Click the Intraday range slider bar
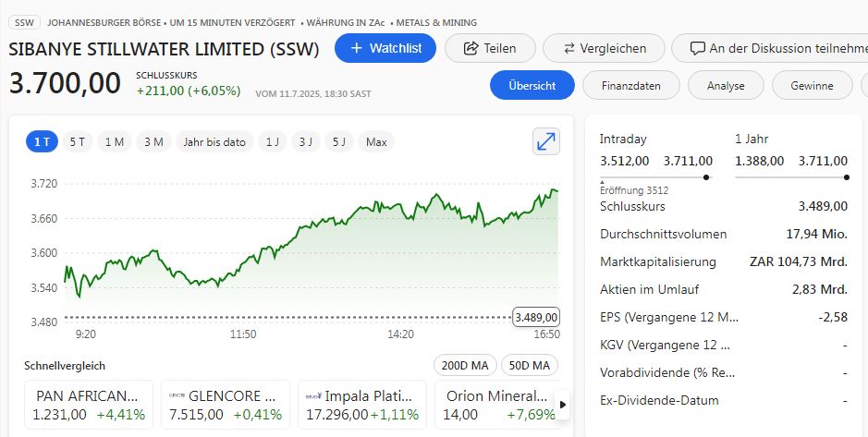Viewport: 868px width, 437px height. [x=654, y=176]
